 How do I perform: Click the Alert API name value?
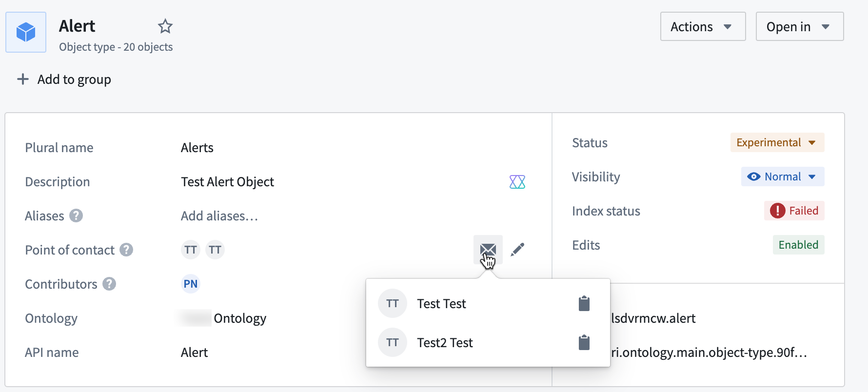click(194, 352)
